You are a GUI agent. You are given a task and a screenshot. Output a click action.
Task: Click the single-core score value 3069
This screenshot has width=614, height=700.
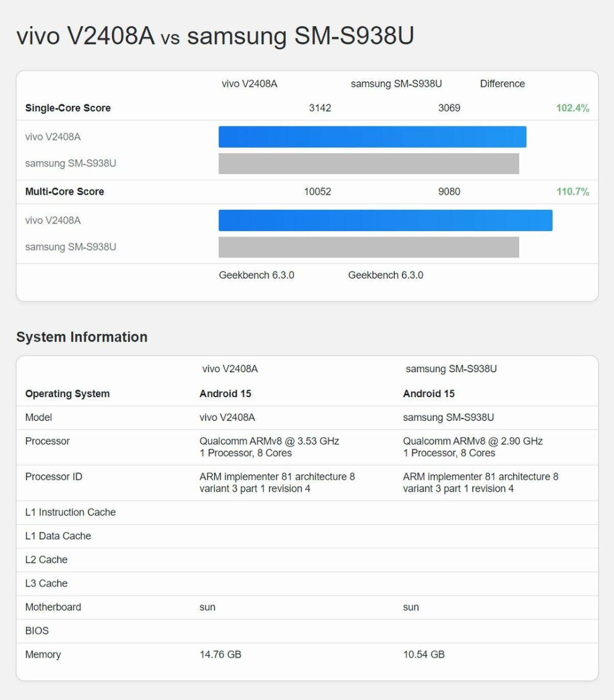449,108
